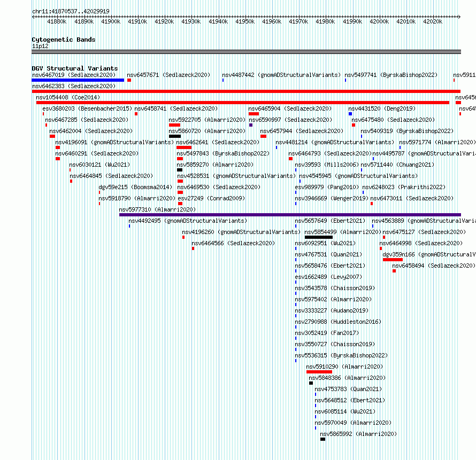Click nsv5657649 (Ebert2021) label
This screenshot has width=476, height=460.
click(331, 221)
